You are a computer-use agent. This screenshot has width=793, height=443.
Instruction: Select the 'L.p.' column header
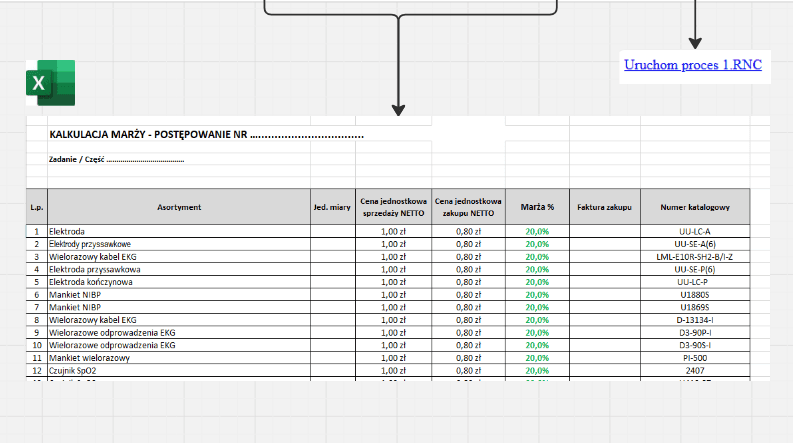tap(37, 207)
